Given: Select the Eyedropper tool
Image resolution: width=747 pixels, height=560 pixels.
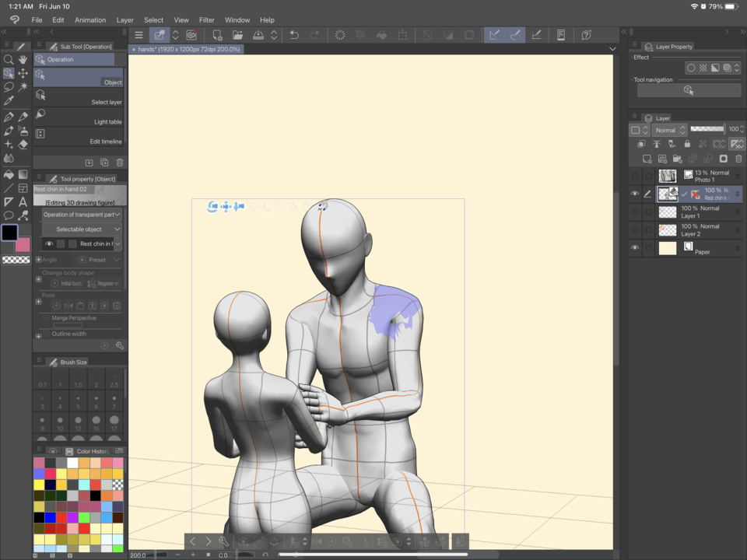Looking at the screenshot, I should click(8, 101).
